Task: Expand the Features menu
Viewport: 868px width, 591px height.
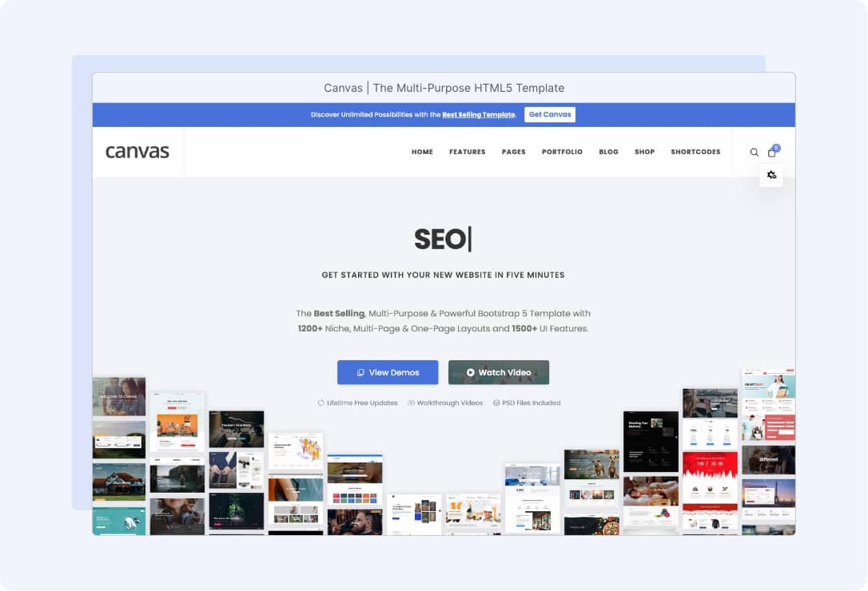Action: pyautogui.click(x=467, y=152)
